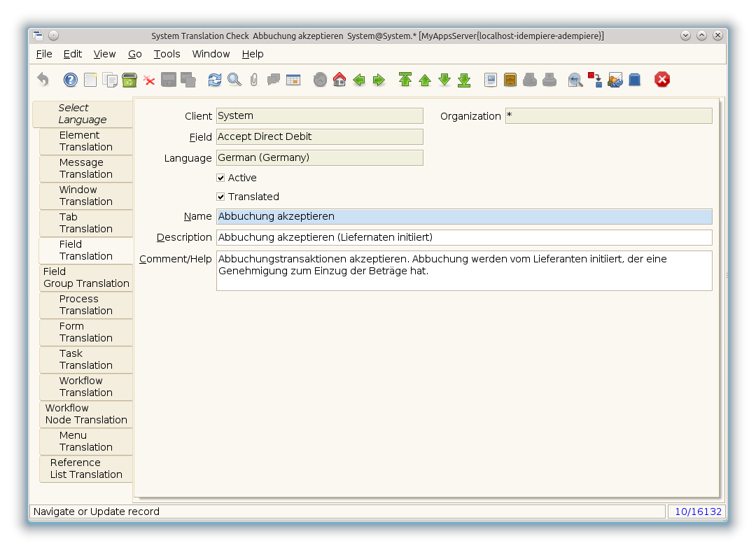Click the paperclip Attachment icon
This screenshot has height=550, width=756.
tap(253, 80)
